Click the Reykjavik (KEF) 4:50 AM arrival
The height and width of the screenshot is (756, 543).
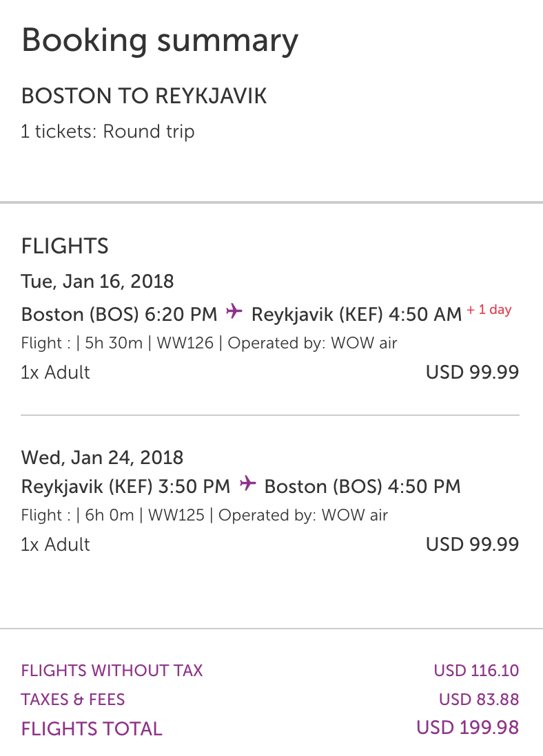tap(356, 314)
